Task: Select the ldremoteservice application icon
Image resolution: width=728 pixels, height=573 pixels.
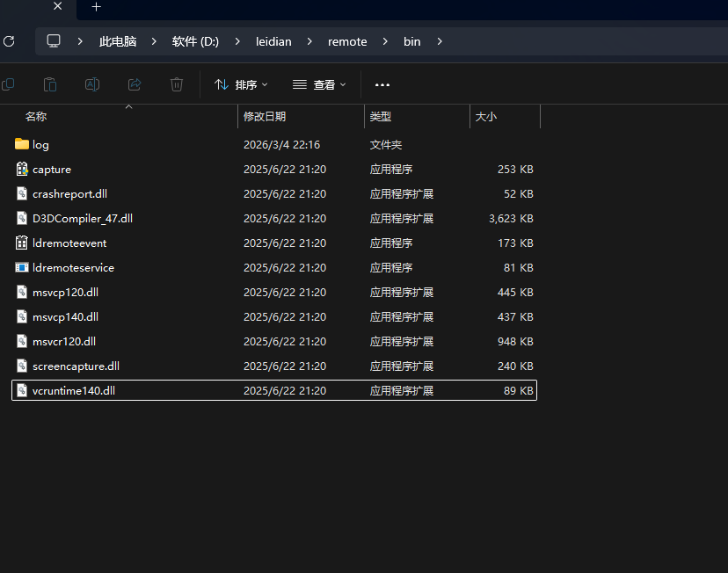Action: point(22,267)
